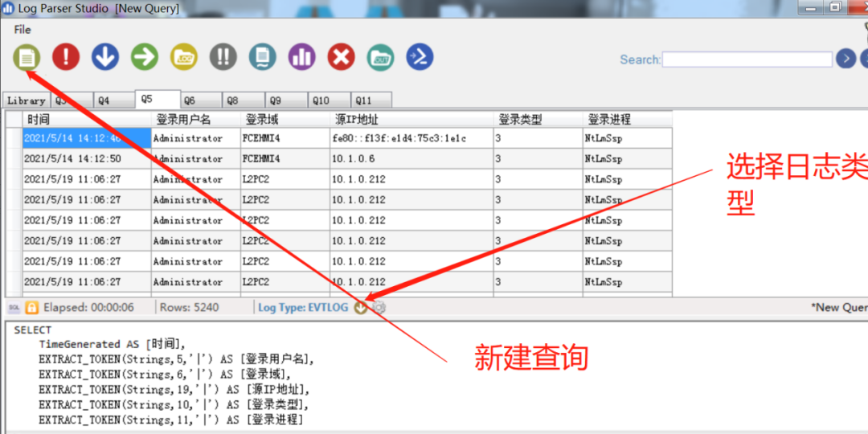
Task: Click the search go arrow button
Action: (x=845, y=59)
